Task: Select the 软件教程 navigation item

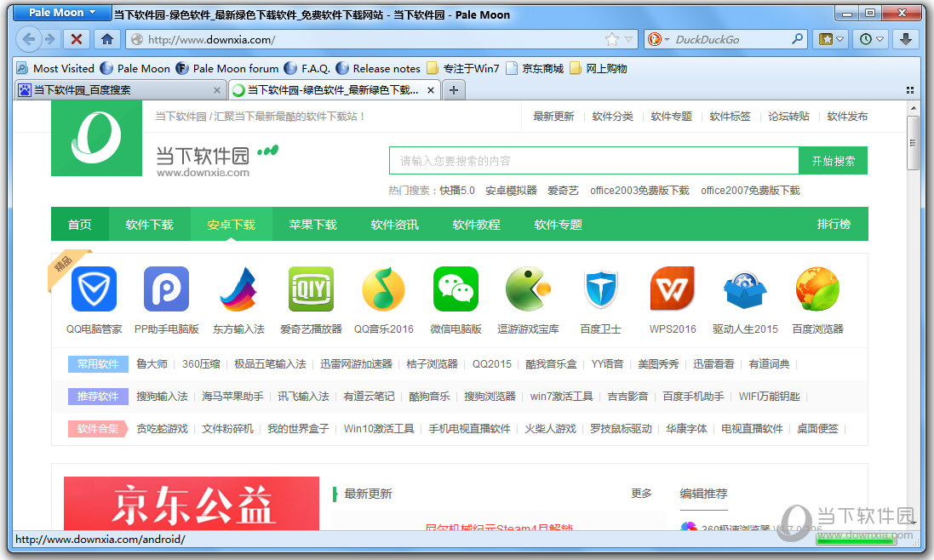Action: click(476, 225)
